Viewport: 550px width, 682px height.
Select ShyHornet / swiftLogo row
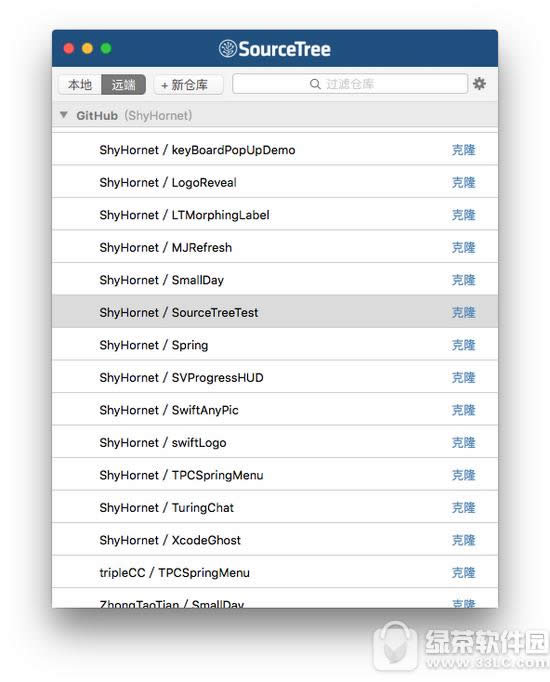tap(275, 442)
